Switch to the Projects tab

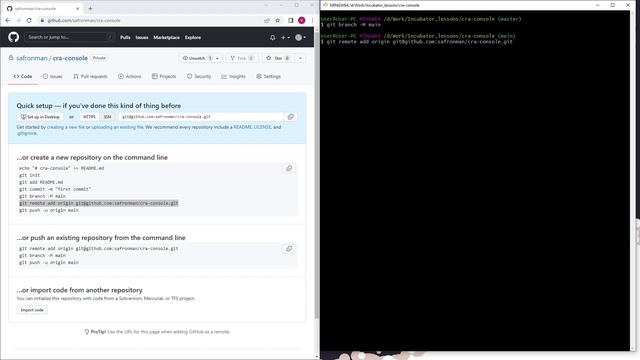pyautogui.click(x=164, y=76)
